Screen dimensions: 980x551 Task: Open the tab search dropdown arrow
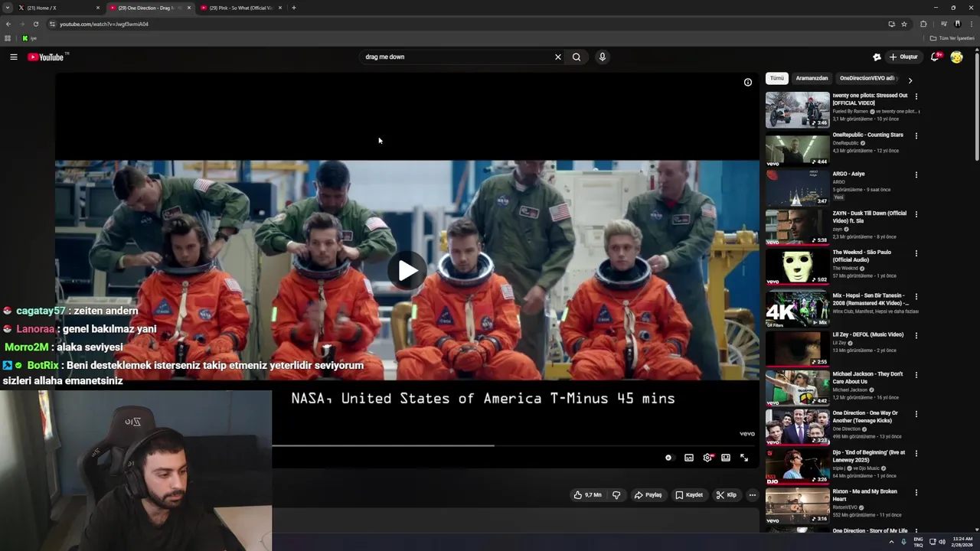tap(7, 8)
